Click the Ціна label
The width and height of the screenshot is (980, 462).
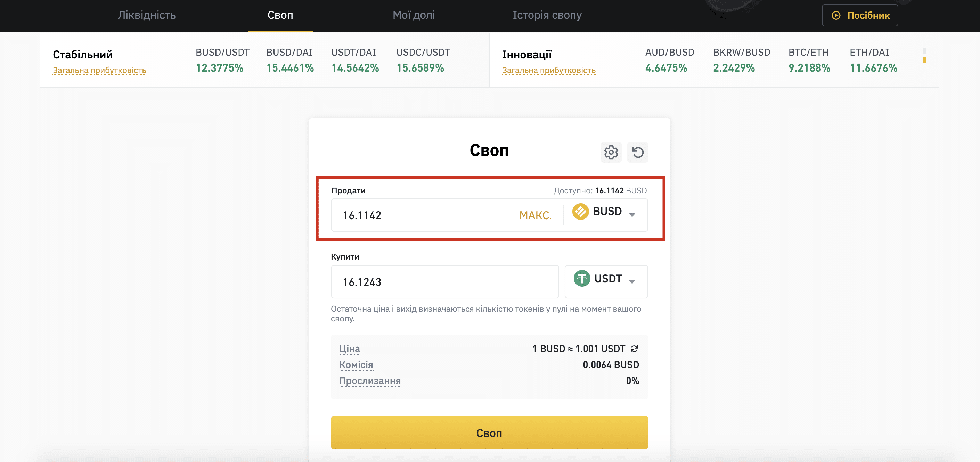point(349,349)
